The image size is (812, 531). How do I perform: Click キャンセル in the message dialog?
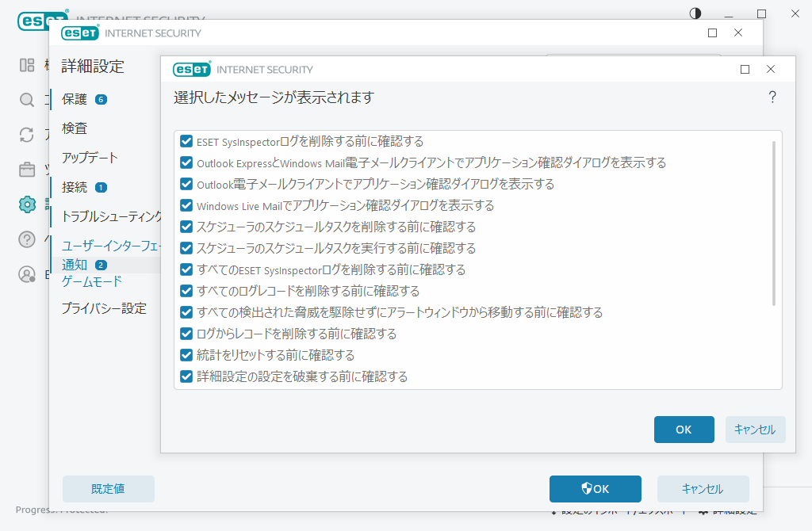coord(755,430)
